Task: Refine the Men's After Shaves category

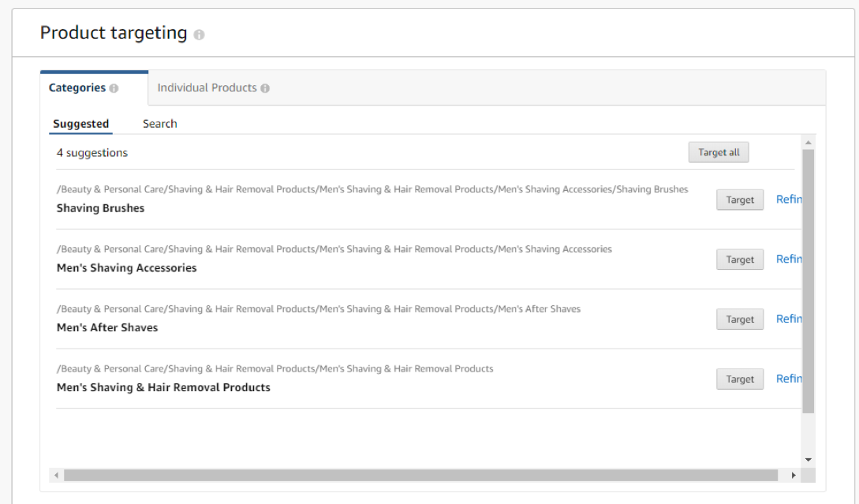Action: click(789, 319)
